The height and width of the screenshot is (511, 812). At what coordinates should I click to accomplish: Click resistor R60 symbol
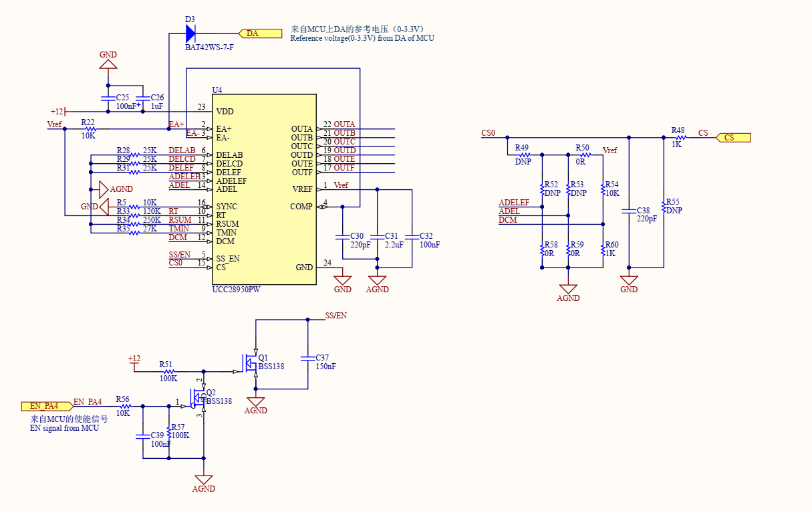[603, 250]
